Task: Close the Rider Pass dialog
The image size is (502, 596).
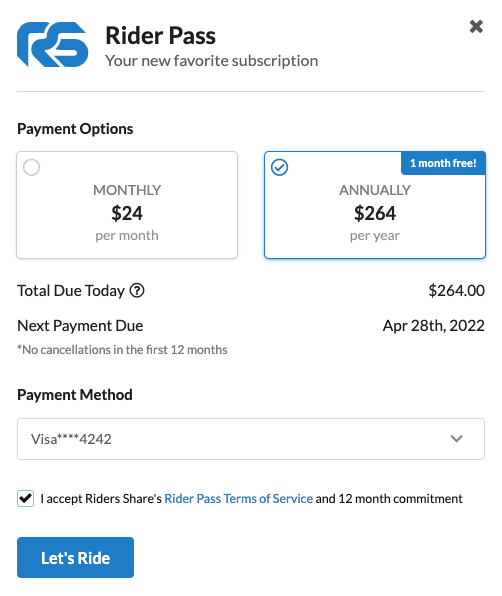Action: 476,27
